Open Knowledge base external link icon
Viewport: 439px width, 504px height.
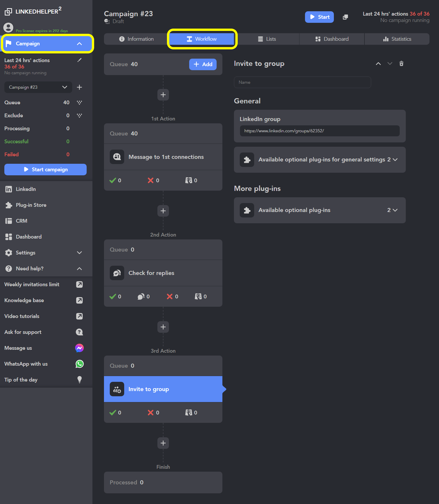click(x=79, y=300)
